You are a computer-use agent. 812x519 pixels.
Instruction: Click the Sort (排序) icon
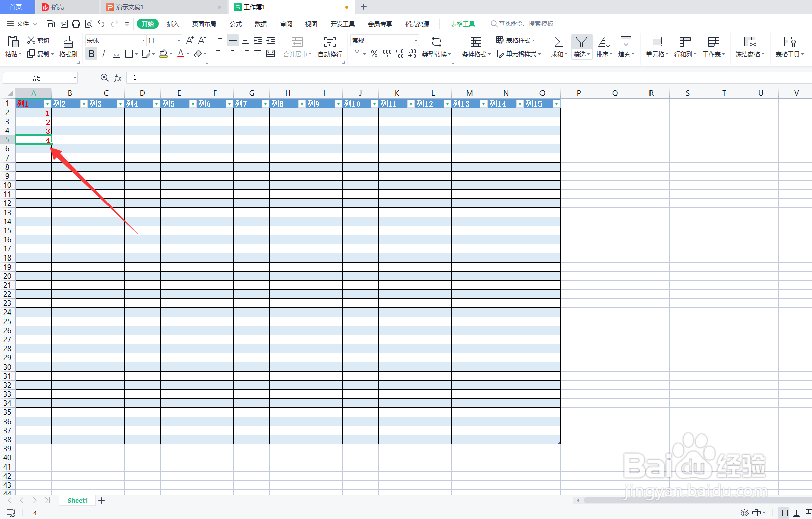pos(604,42)
